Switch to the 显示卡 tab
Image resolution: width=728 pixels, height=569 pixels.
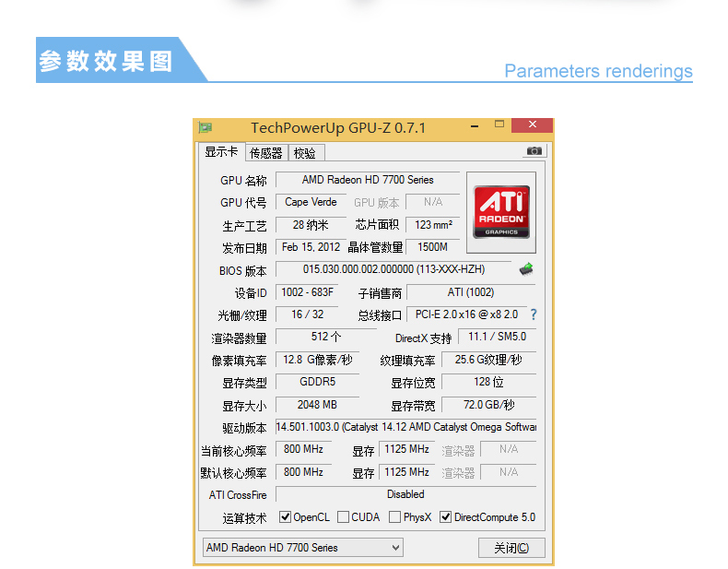pos(221,152)
